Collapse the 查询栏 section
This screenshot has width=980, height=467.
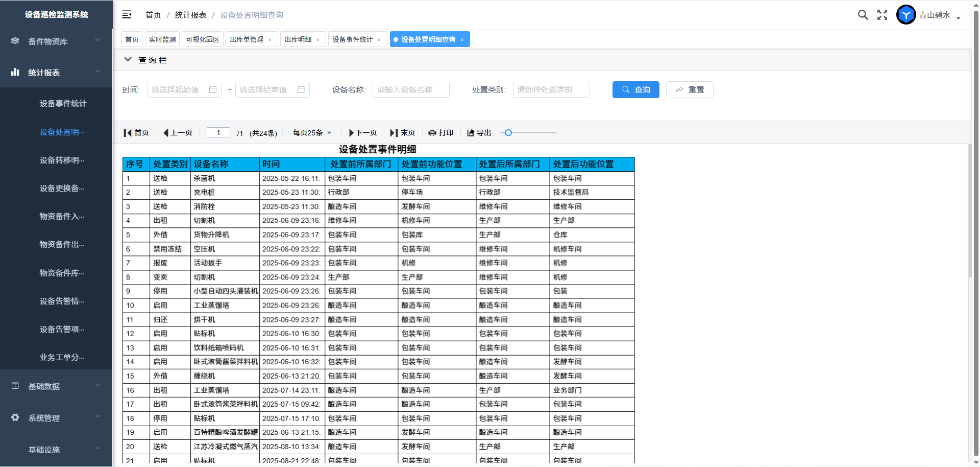click(x=128, y=60)
